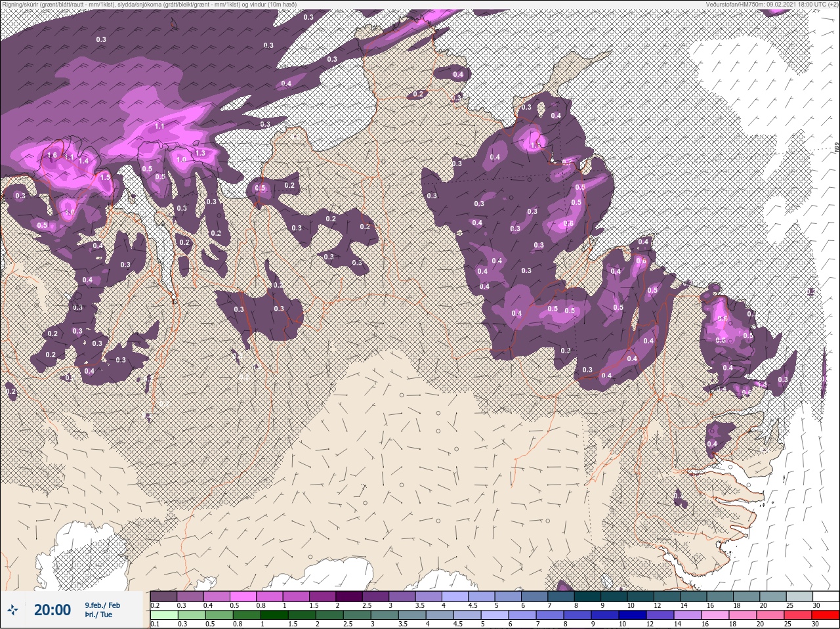Select the bright pink 0.5–0.8 swatch in the snow legend
840x629 pixels.
[243, 596]
